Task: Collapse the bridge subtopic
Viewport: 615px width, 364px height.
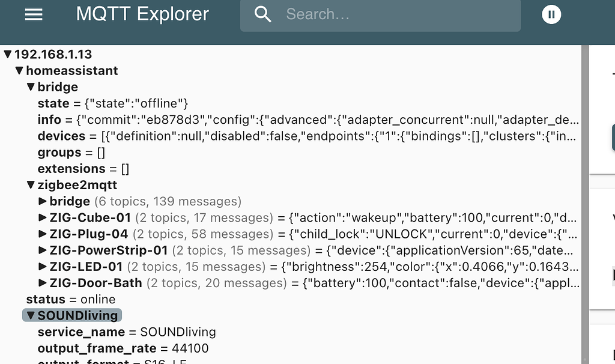Action: 30,86
